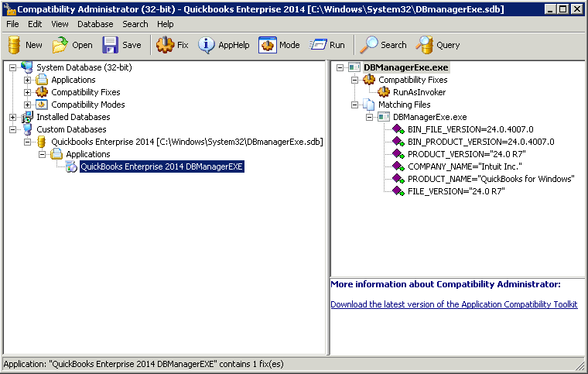Collapse the System Database (32-bit) node

coord(12,68)
